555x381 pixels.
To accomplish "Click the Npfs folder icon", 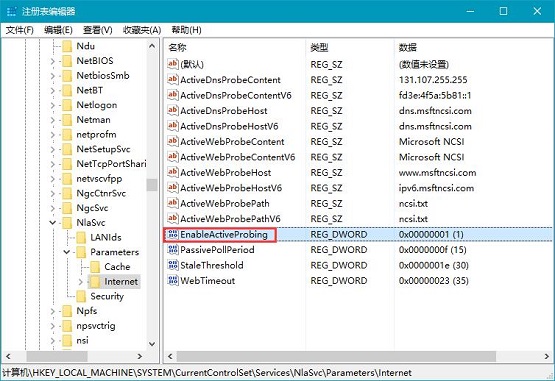I will pyautogui.click(x=67, y=311).
